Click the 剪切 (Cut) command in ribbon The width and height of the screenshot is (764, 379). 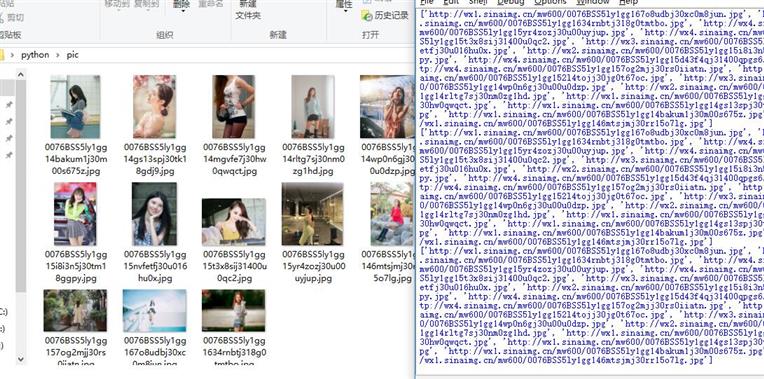point(11,18)
